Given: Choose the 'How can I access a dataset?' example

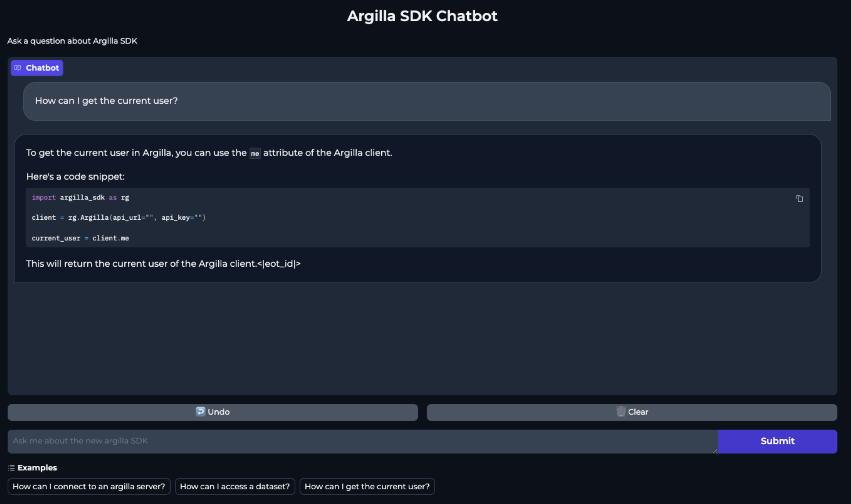Looking at the screenshot, I should click(x=235, y=486).
